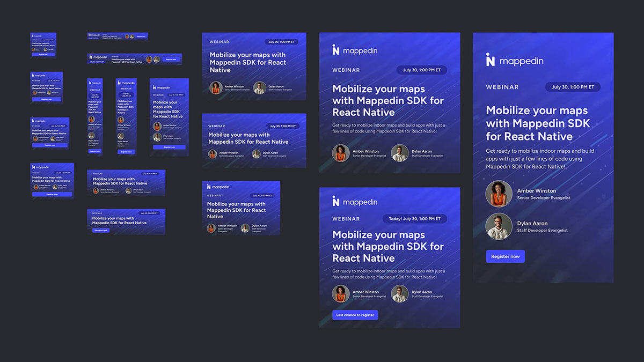Click the "Save your spot" button
The image size is (644, 362).
pos(101,230)
